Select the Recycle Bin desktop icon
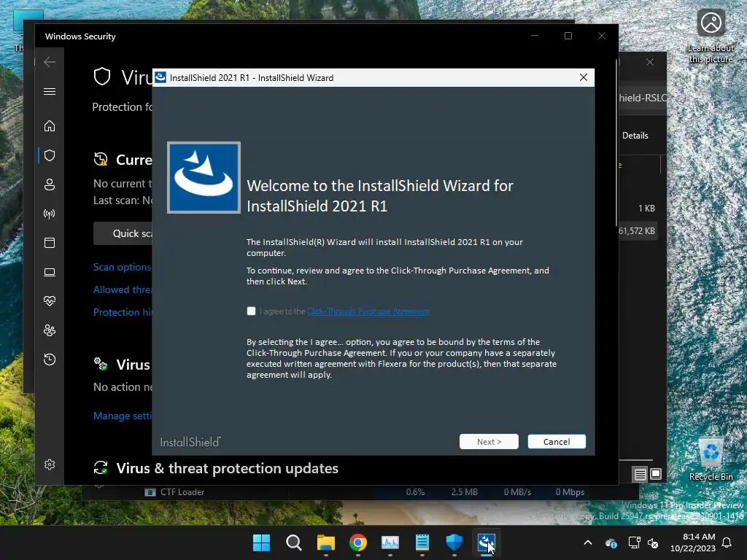 point(711,460)
